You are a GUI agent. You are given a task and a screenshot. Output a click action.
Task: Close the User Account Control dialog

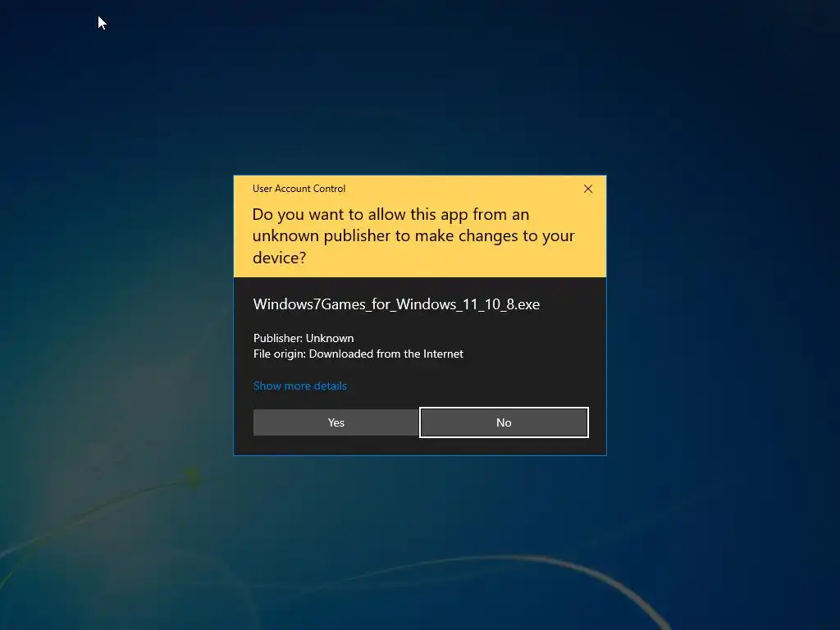587,189
